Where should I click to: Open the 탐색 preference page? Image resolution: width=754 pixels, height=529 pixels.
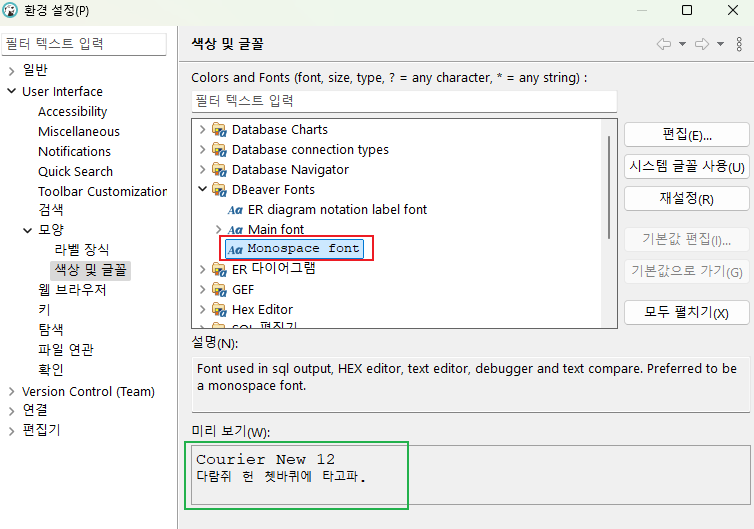click(51, 329)
